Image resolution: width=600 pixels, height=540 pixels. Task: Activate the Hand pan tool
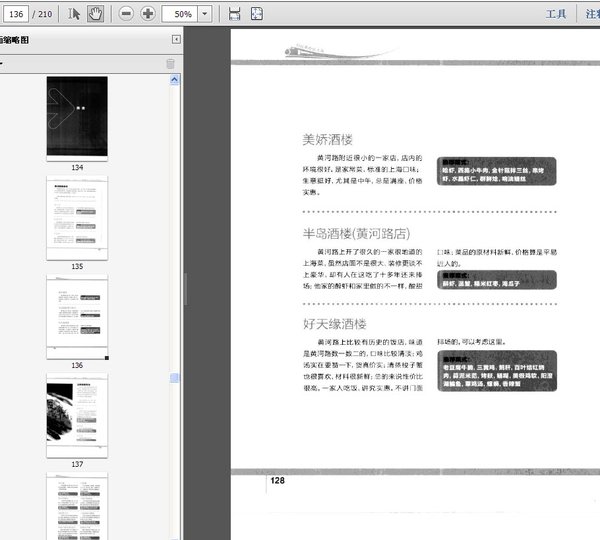[x=96, y=14]
